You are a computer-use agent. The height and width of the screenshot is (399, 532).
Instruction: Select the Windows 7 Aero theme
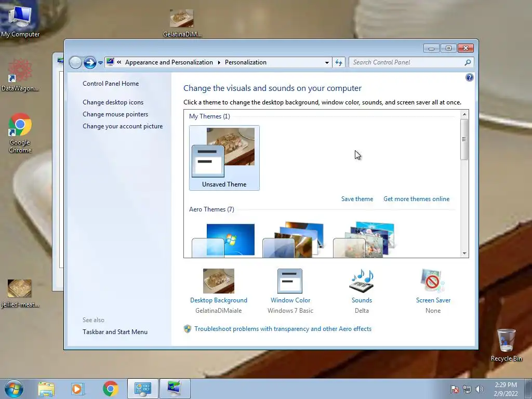tap(223, 240)
